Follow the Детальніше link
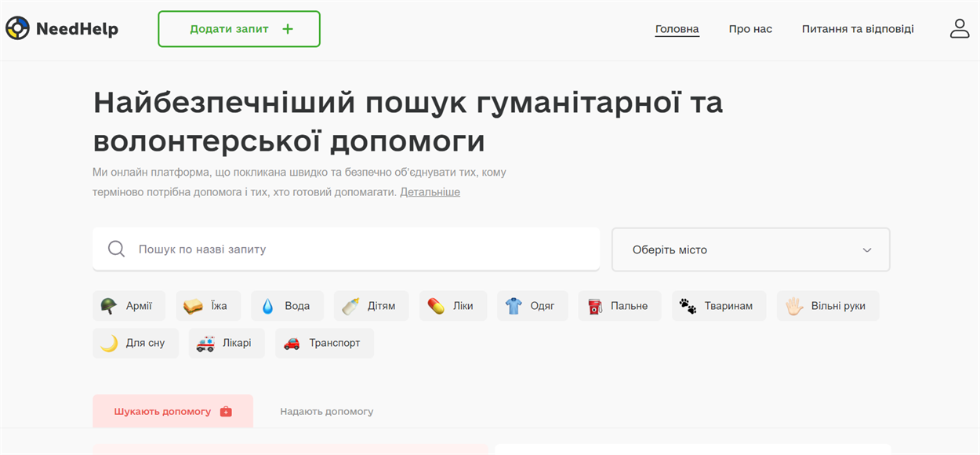 (430, 192)
